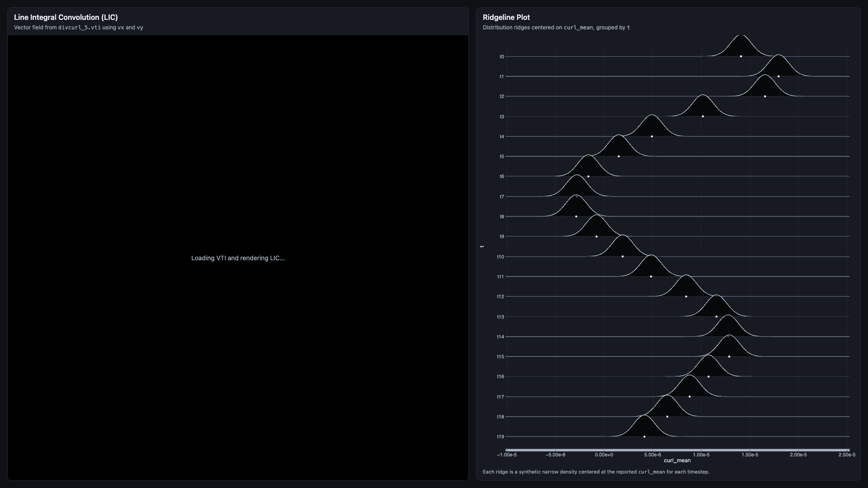The image size is (868, 488).
Task: Select the t12 row label
Action: [x=500, y=296]
